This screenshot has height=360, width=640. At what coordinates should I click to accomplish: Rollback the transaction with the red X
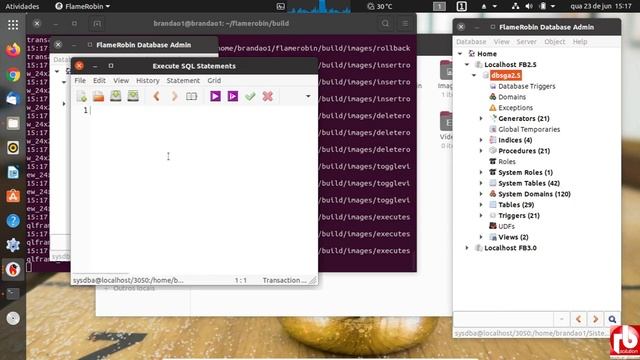coord(267,96)
